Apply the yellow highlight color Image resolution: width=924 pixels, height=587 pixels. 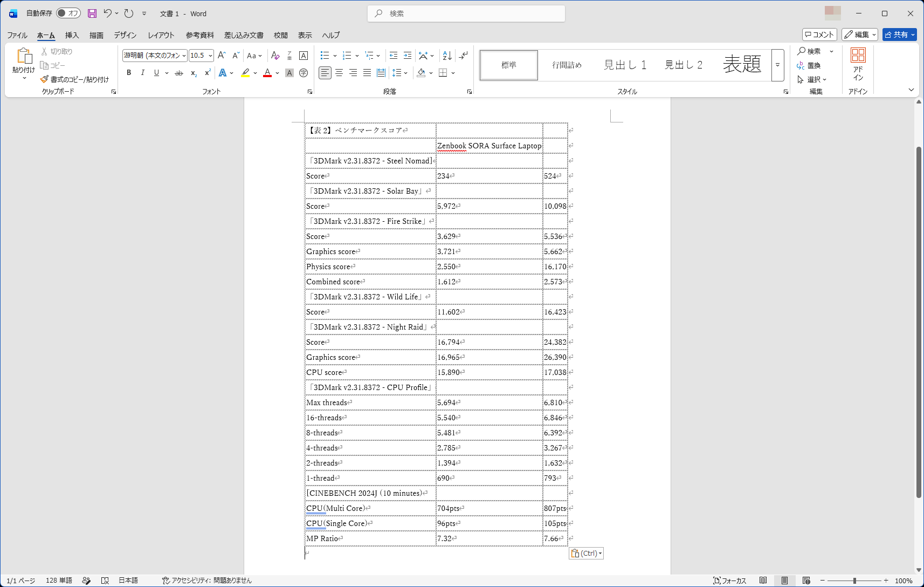point(245,73)
